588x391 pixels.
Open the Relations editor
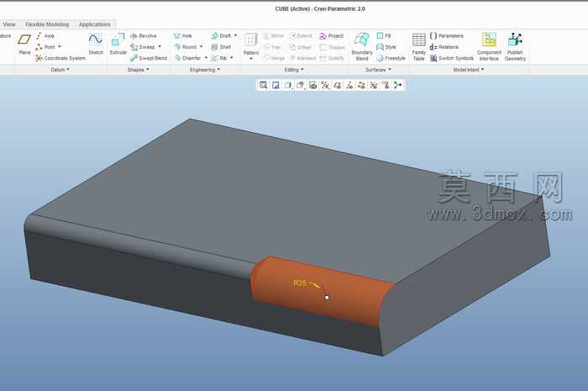click(444, 47)
